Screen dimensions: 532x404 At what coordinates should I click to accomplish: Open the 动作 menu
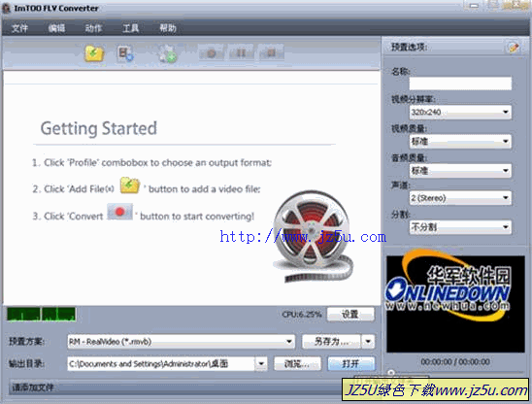93,28
